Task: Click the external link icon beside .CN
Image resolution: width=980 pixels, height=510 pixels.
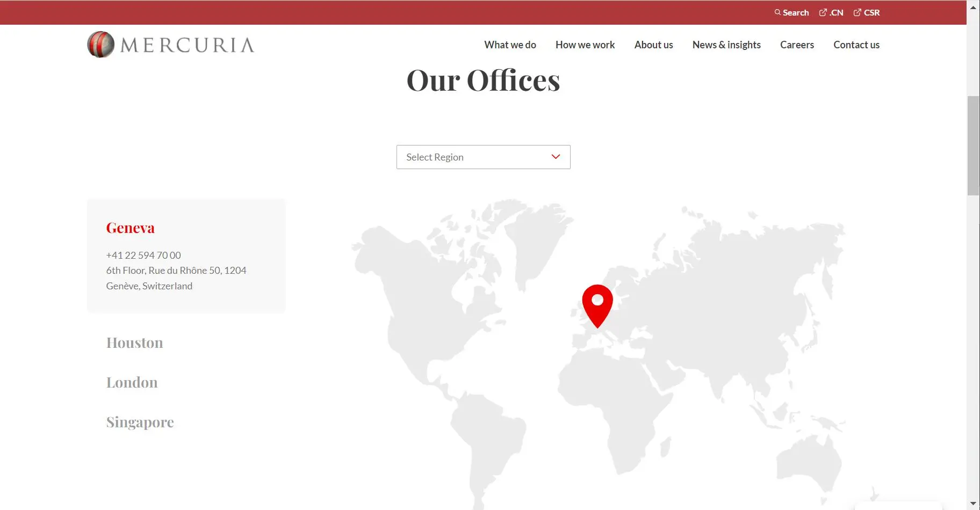Action: pyautogui.click(x=823, y=12)
